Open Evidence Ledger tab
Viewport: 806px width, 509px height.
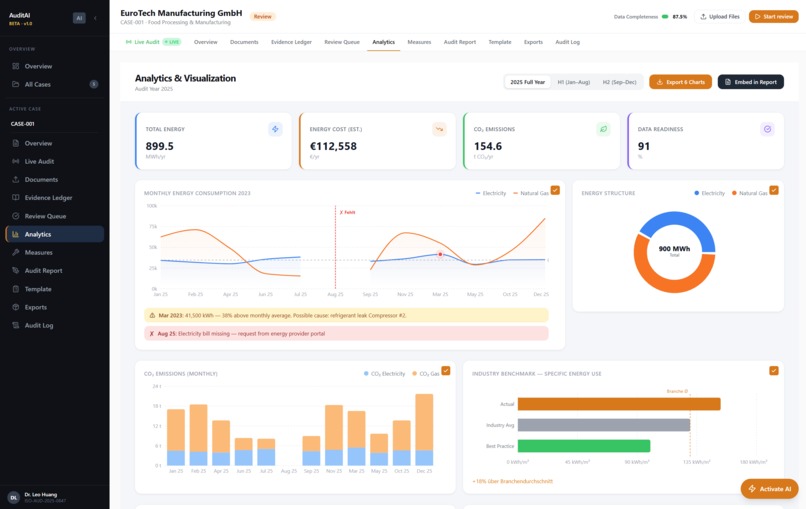(291, 42)
